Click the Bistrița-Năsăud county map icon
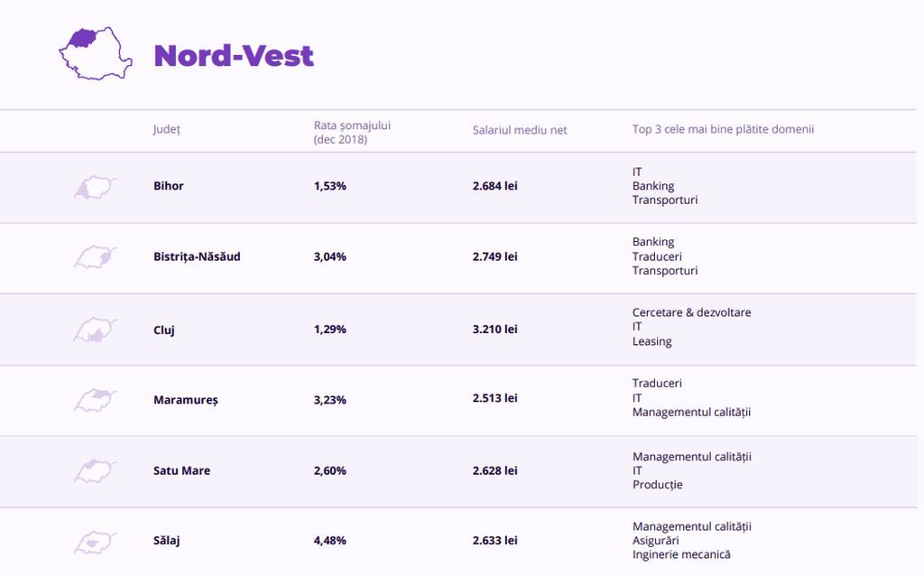This screenshot has width=924, height=576. coord(95,257)
